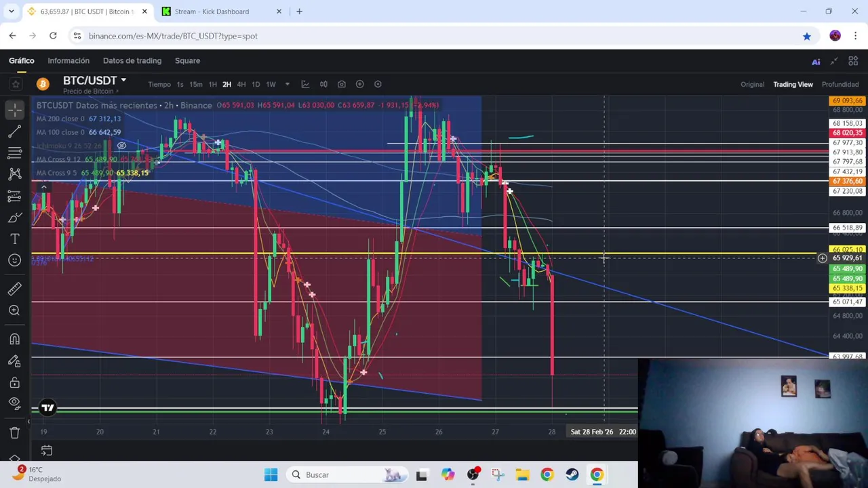Select the crosshair cursor tool
Viewport: 868px width, 488px height.
click(14, 110)
